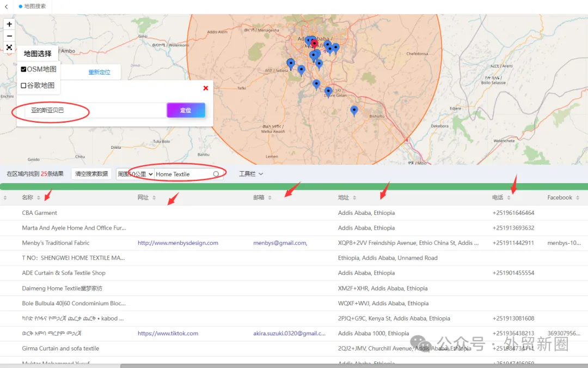This screenshot has width=588, height=368.
Task: Focus the 亚的斯亚贝巴 location input
Action: click(96, 110)
